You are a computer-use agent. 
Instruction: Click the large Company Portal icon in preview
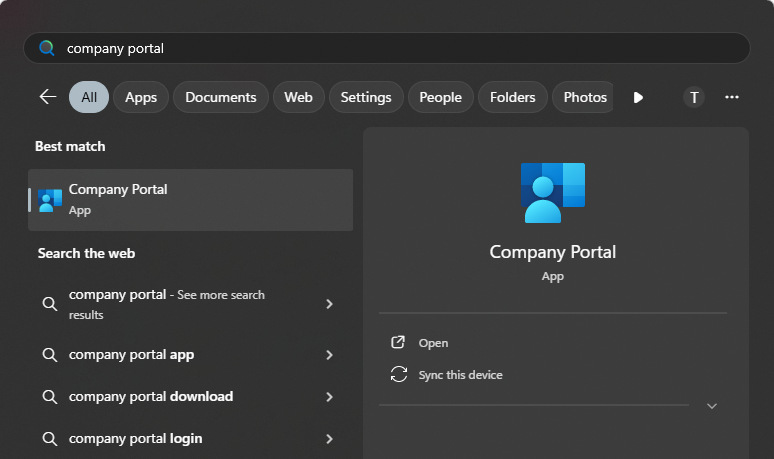click(552, 192)
